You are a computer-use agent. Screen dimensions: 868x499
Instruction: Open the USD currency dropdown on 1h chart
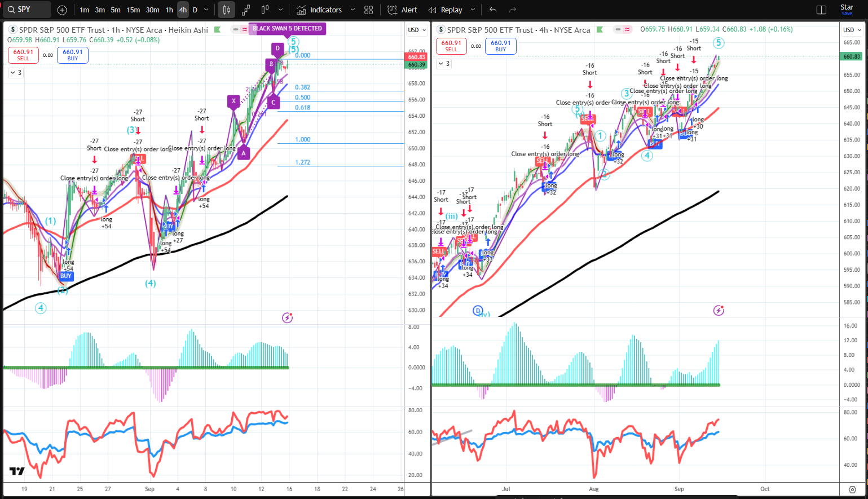(x=417, y=30)
